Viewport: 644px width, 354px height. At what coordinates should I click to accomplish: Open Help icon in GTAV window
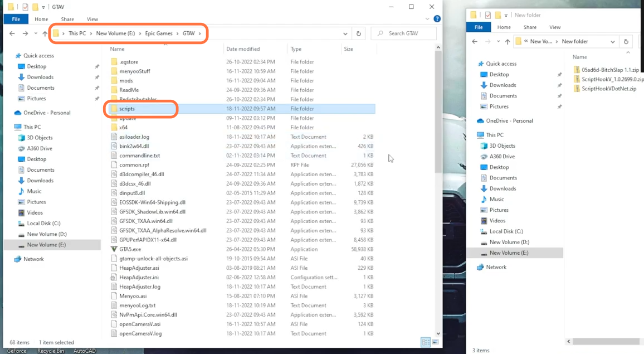[x=437, y=19]
